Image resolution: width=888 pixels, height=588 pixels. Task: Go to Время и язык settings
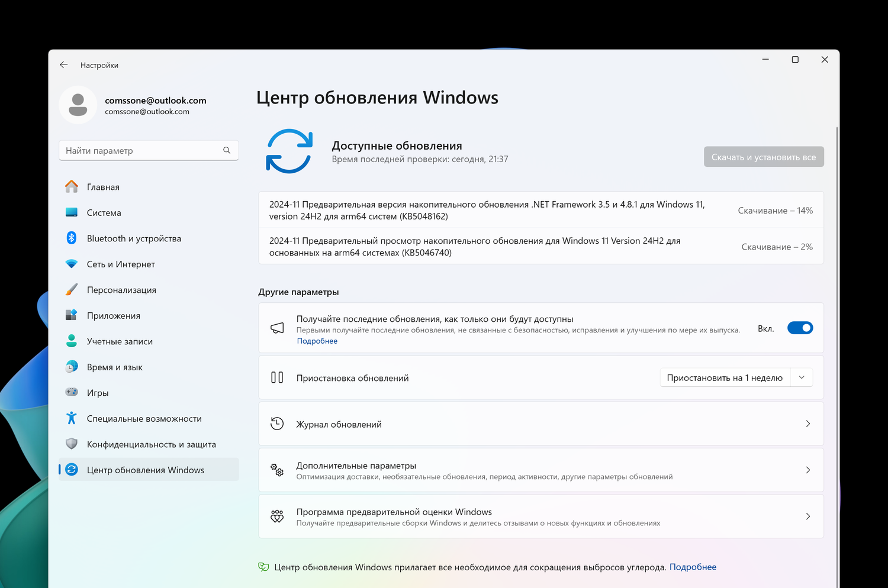pos(149,367)
